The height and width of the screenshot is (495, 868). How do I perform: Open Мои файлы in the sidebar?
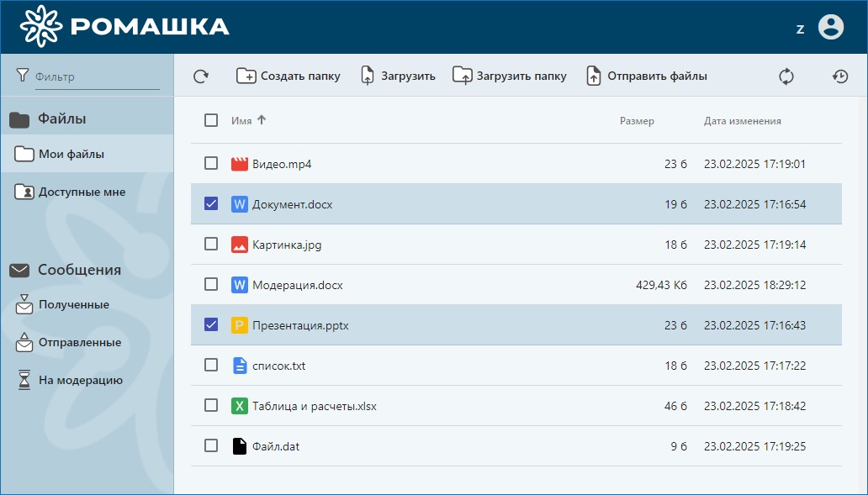tap(87, 154)
